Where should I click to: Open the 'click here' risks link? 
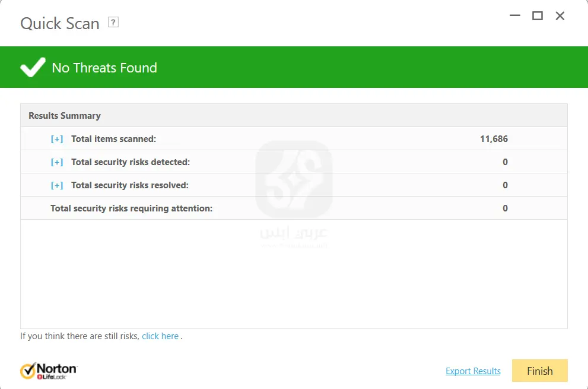[x=160, y=336]
